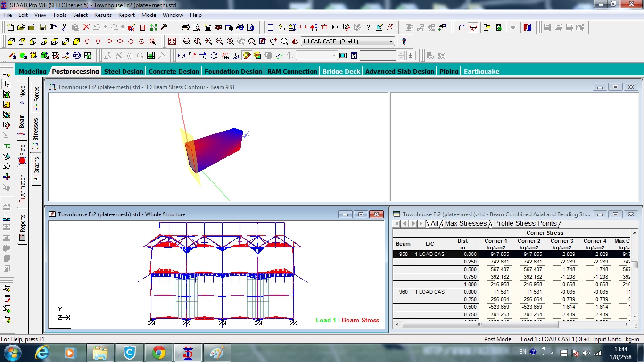Image resolution: width=644 pixels, height=362 pixels.
Task: Toggle the Fy shear force diagram icon
Action: (192, 56)
